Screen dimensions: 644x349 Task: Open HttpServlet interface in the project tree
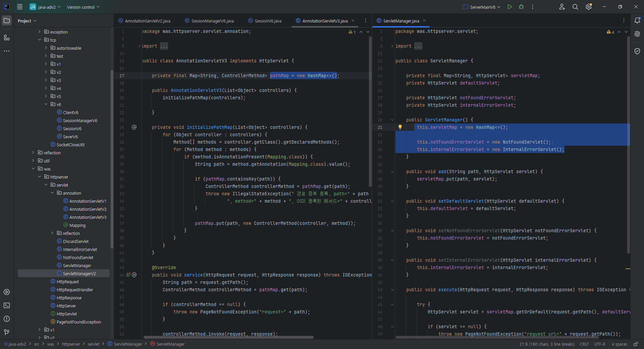tap(63, 314)
